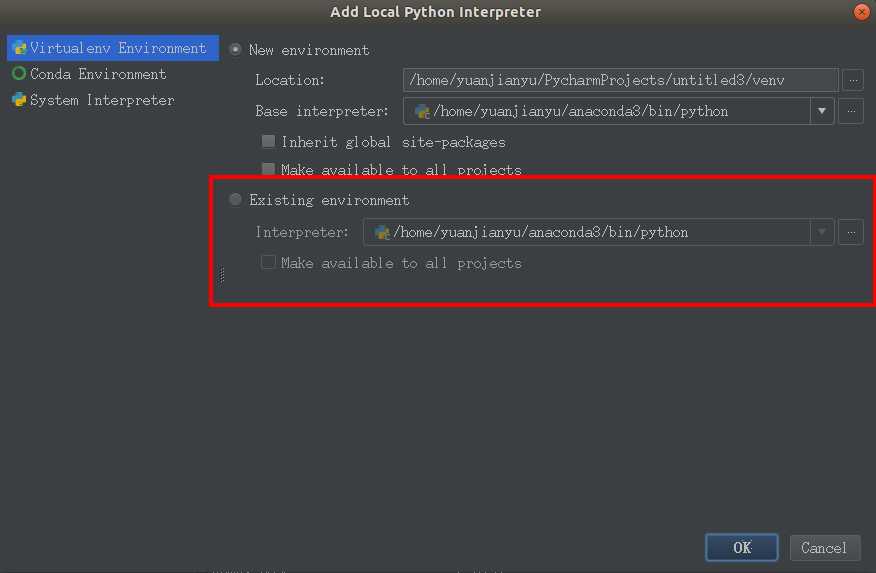
Task: Click the Virtualenv Environment python icon
Action: (19, 48)
